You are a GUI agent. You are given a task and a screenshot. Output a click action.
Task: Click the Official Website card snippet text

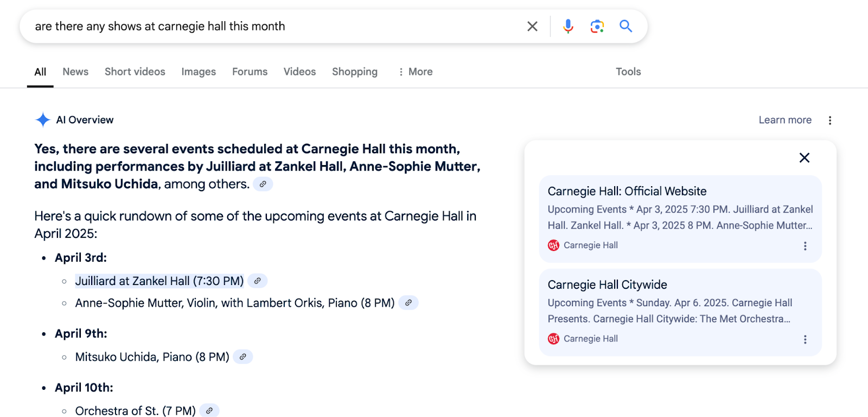point(680,217)
